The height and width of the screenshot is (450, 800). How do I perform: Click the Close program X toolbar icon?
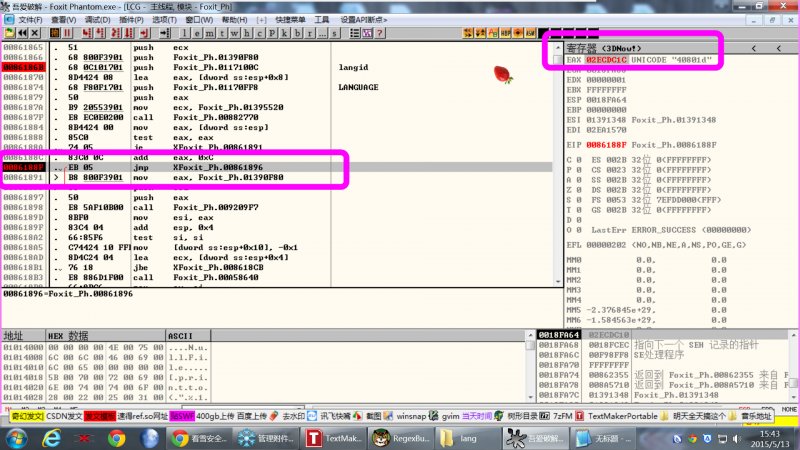pyautogui.click(x=35, y=33)
